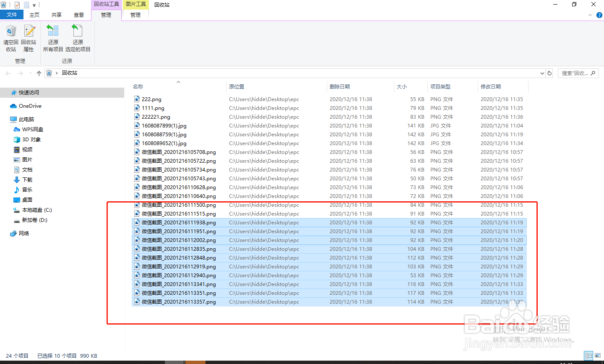Collapse the ribbon with the chevron
The height and width of the screenshot is (364, 604).
(590, 15)
